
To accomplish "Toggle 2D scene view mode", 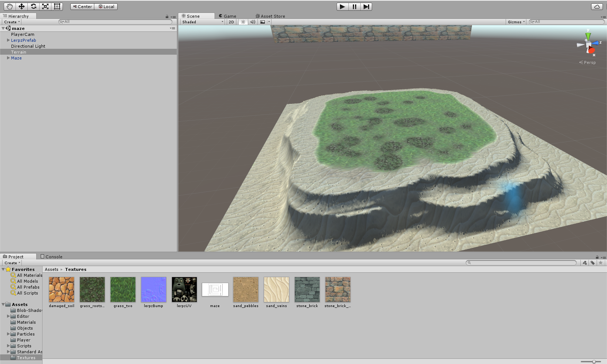I will pyautogui.click(x=231, y=22).
